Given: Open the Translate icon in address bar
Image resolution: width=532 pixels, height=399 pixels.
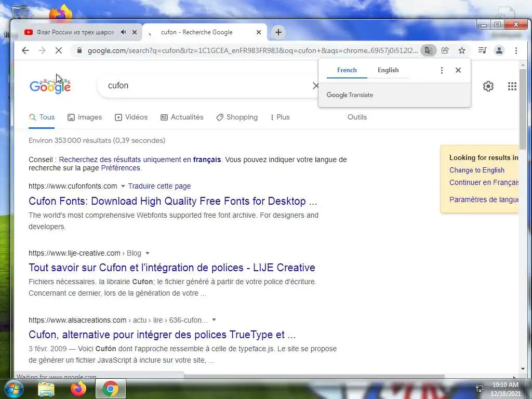Looking at the screenshot, I should point(429,50).
